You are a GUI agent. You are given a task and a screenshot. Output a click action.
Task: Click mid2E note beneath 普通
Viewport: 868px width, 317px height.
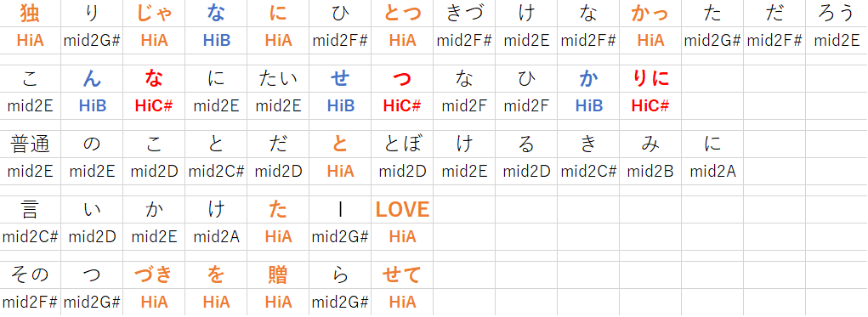31,172
